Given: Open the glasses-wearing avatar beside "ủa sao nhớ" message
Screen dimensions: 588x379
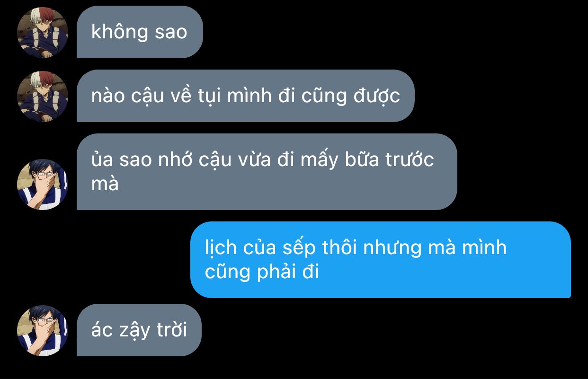Looking at the screenshot, I should pyautogui.click(x=43, y=184).
